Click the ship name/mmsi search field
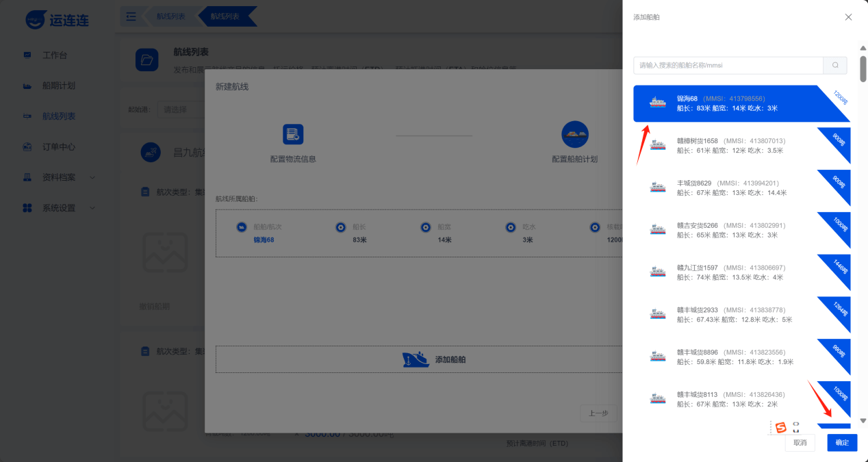Image resolution: width=868 pixels, height=462 pixels. [728, 66]
